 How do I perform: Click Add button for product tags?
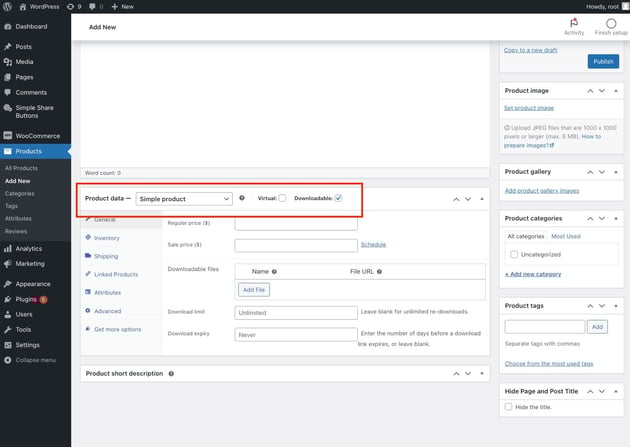point(597,327)
